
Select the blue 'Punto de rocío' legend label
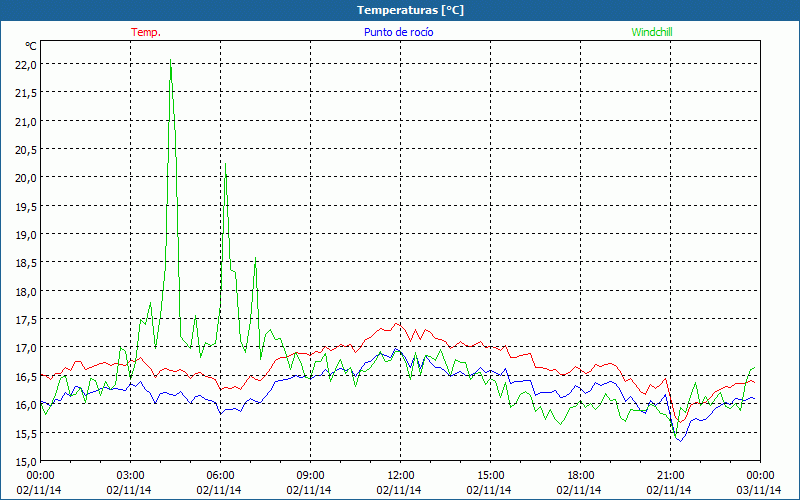[398, 32]
